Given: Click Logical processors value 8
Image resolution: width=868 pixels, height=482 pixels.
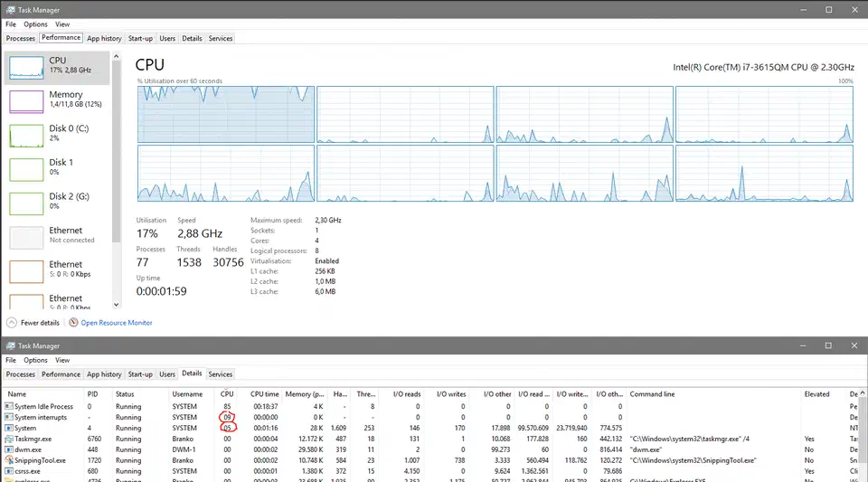Looking at the screenshot, I should pos(316,250).
